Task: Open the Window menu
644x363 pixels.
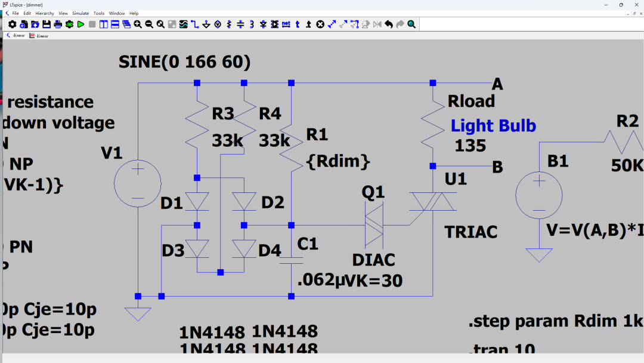Action: (x=117, y=13)
